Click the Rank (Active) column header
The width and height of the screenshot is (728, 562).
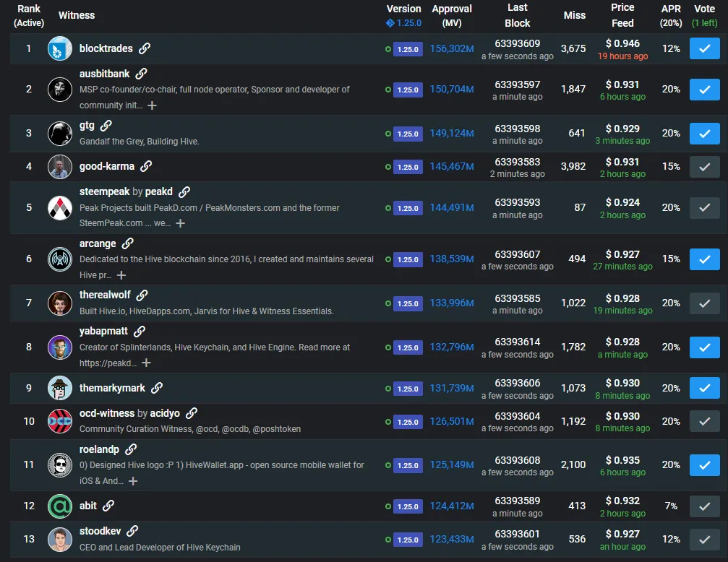coord(29,15)
